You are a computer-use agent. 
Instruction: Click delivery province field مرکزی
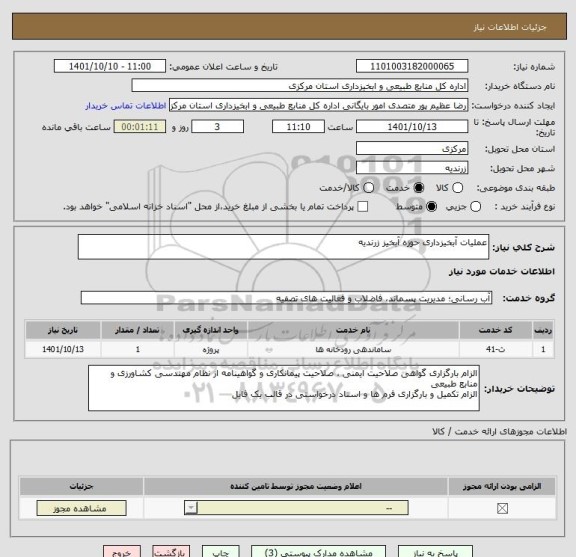412,148
